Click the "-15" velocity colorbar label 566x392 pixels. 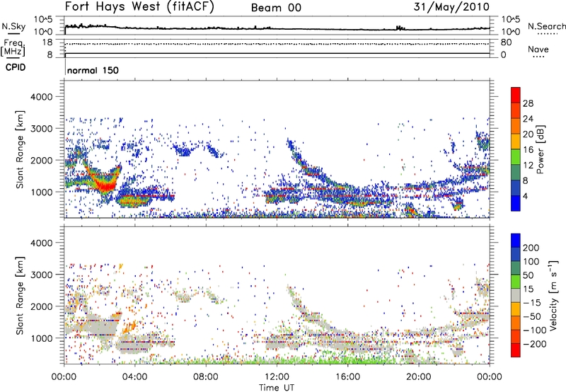pyautogui.click(x=532, y=303)
